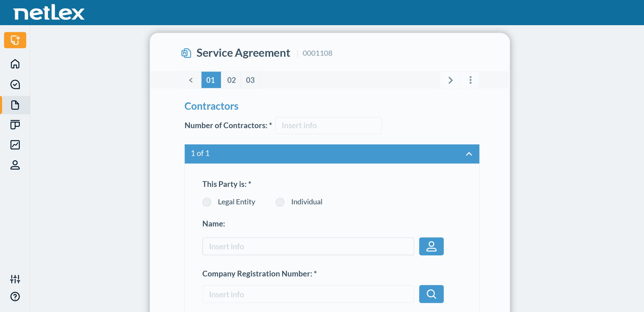644x312 pixels.
Task: Select the Legal Entity radio button
Action: (x=207, y=202)
